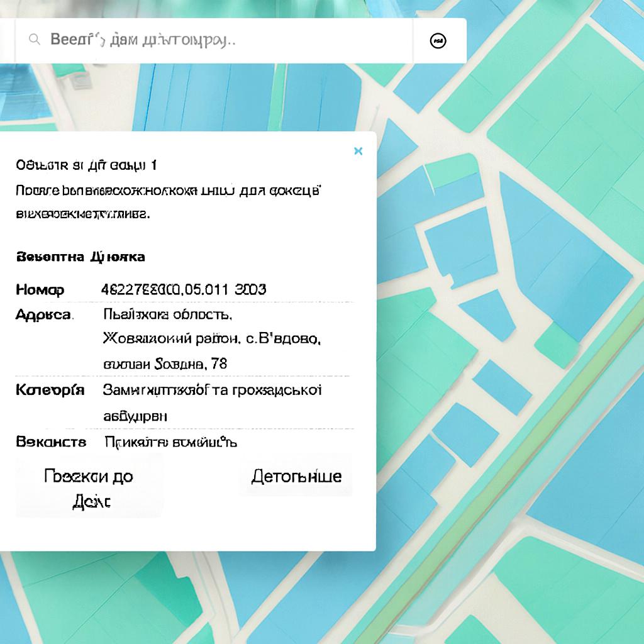Click the two-line description under popup title
This screenshot has width=644, height=644.
pos(169,202)
